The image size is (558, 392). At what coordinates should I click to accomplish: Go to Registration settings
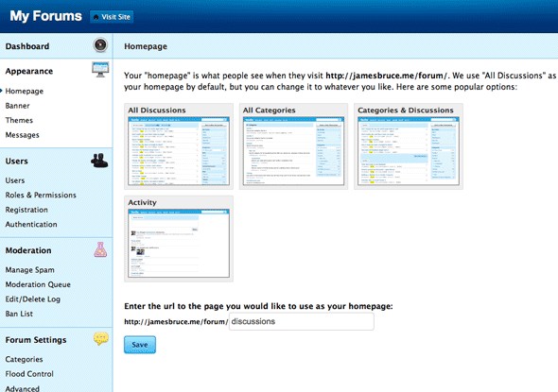point(26,210)
